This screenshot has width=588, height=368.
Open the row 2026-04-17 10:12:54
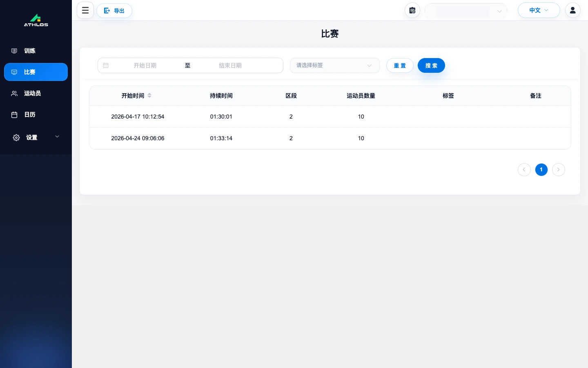(330, 117)
